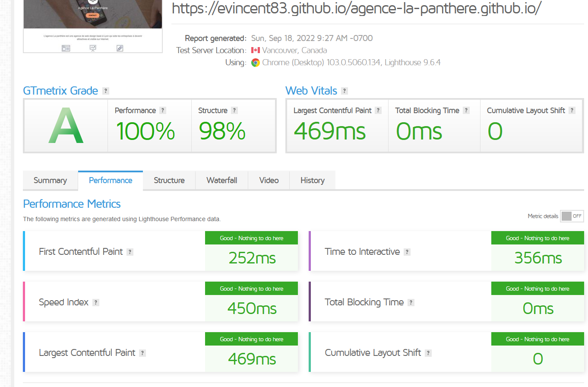This screenshot has width=588, height=387.
Task: Click the Performance Metrics heading link
Action: point(72,204)
